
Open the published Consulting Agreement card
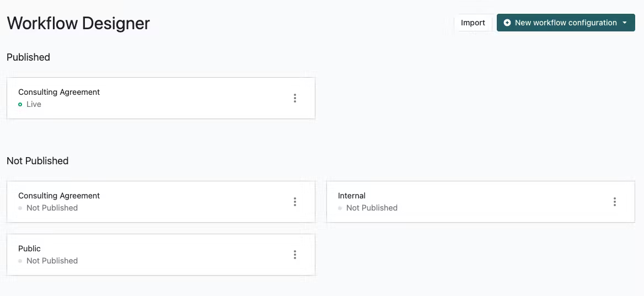[161, 98]
